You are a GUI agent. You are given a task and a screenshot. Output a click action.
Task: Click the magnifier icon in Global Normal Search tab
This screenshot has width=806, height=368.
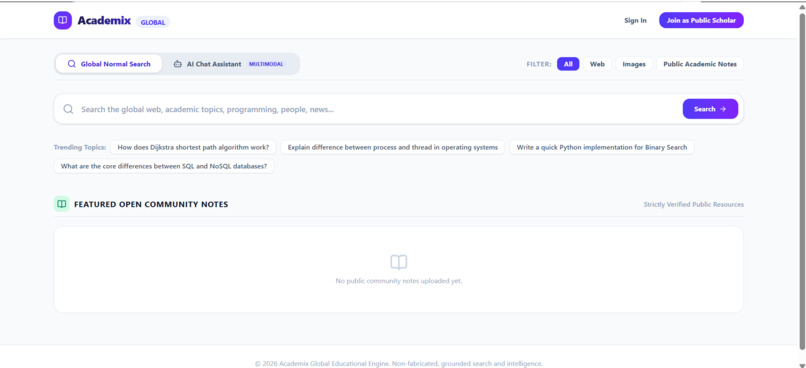[71, 64]
